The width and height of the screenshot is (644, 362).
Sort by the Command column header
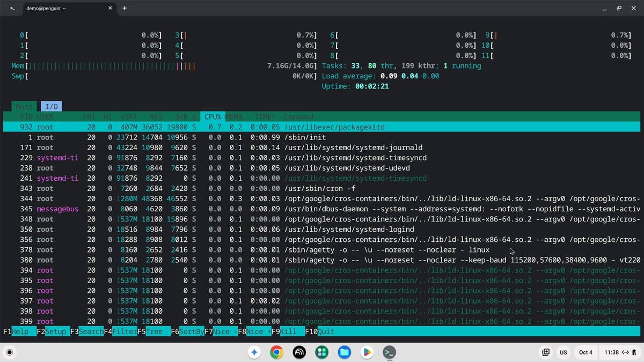tap(299, 116)
